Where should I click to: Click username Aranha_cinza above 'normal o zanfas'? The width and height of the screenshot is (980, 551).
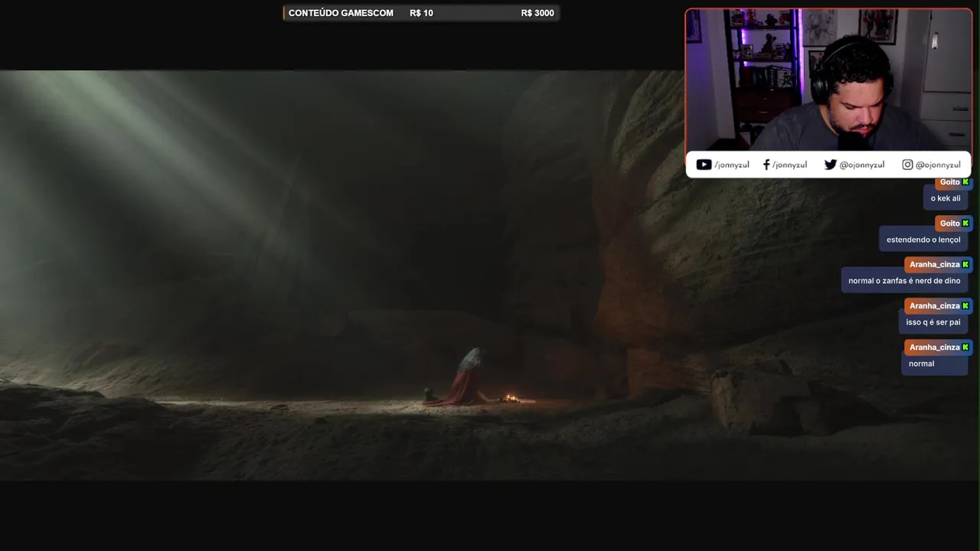tap(934, 265)
